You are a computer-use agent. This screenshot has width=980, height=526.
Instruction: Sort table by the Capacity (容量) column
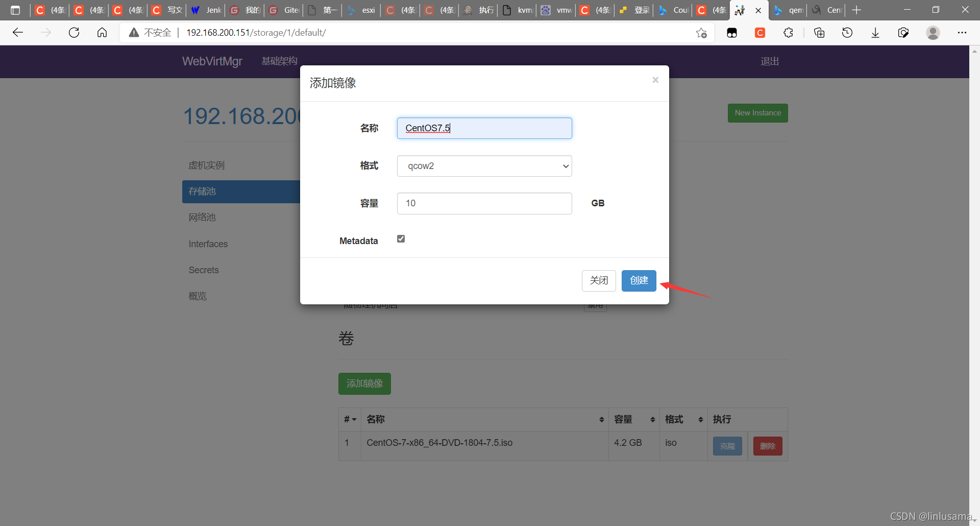[x=634, y=419]
